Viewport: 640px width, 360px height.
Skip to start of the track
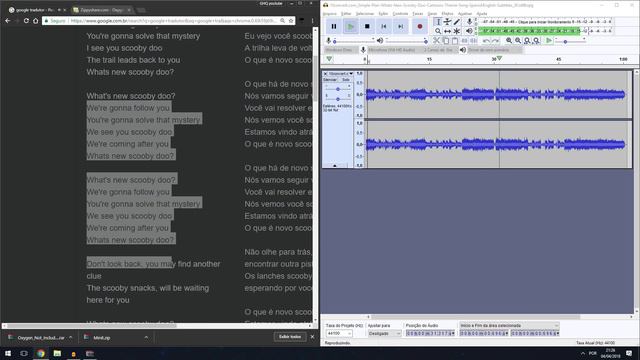(384, 27)
